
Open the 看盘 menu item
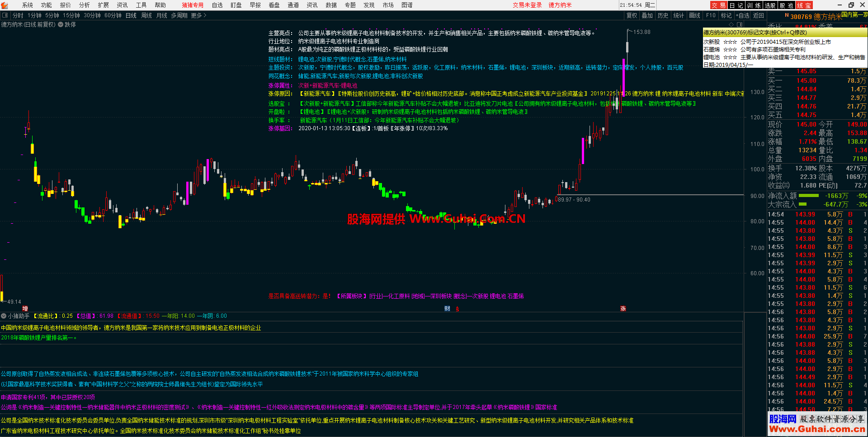pos(274,5)
